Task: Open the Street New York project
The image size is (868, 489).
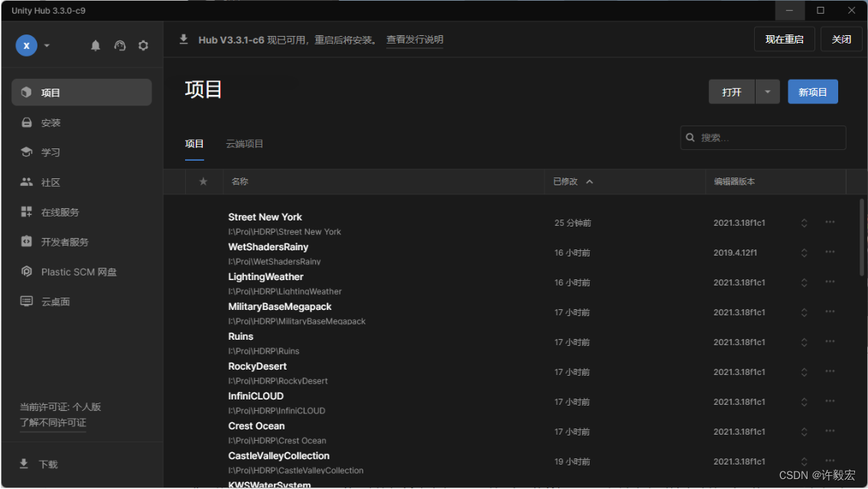Action: click(x=265, y=217)
